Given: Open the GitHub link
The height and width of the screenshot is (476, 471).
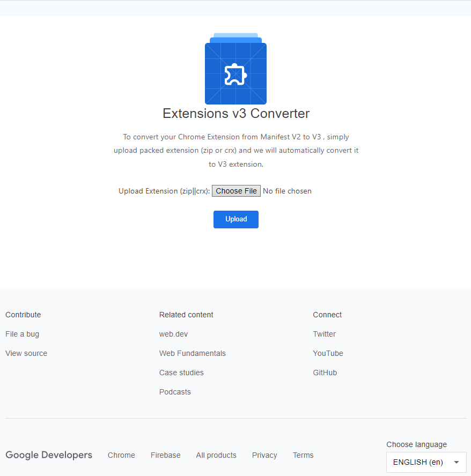Looking at the screenshot, I should 325,373.
